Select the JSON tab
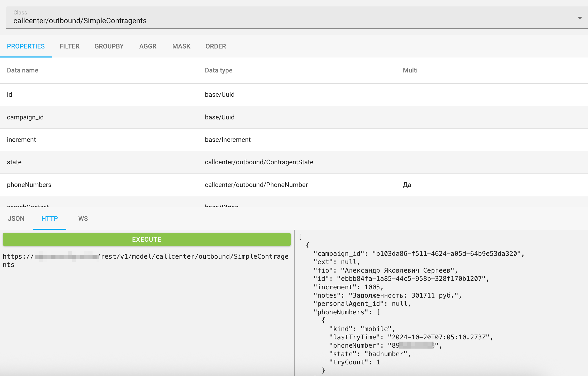 pyautogui.click(x=16, y=219)
